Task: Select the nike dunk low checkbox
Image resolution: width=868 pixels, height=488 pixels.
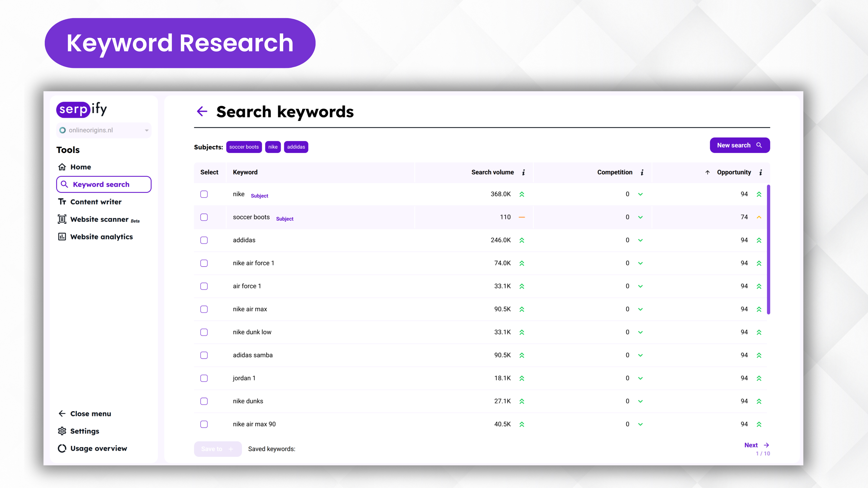Action: coord(204,332)
